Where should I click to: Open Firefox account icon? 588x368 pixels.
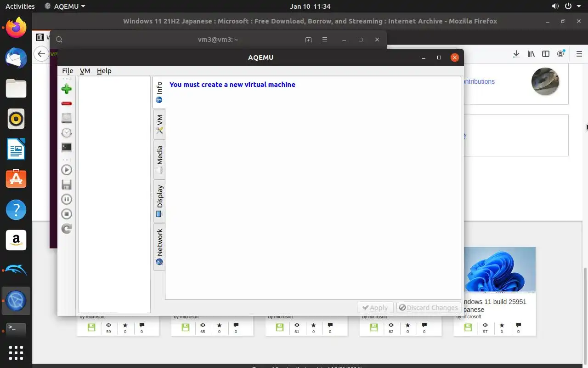pos(560,54)
